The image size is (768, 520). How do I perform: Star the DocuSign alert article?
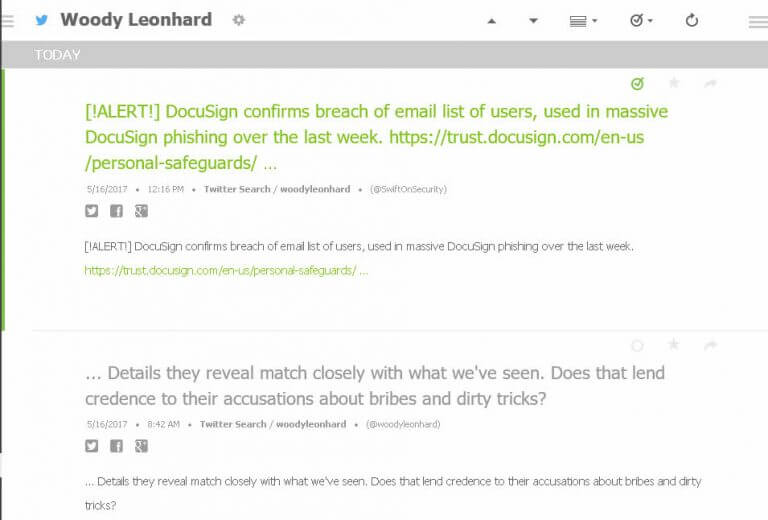[674, 83]
